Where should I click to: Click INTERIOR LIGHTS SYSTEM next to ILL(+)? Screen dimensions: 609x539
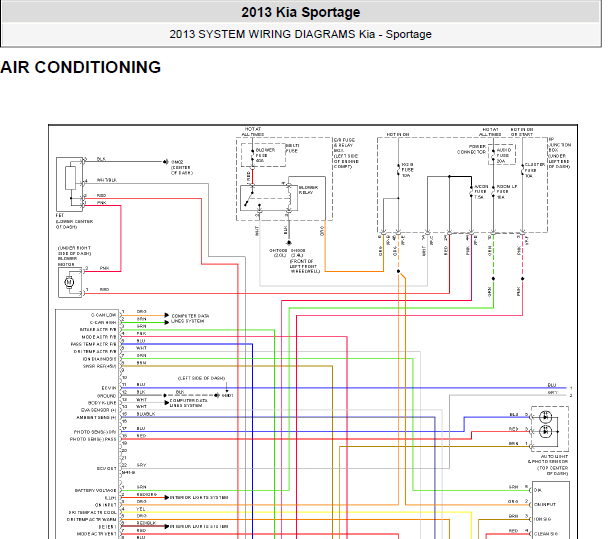(x=199, y=497)
